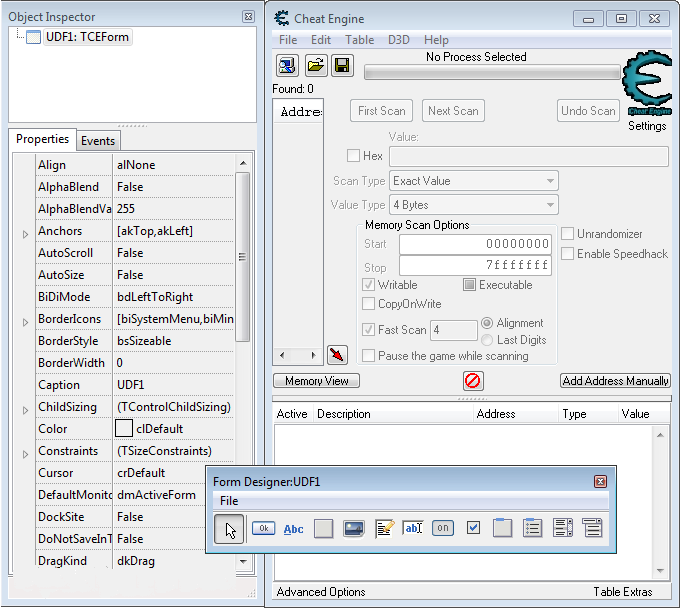Screen dimensions: 680x608
Task: Click the Next Scan button
Action: click(453, 111)
